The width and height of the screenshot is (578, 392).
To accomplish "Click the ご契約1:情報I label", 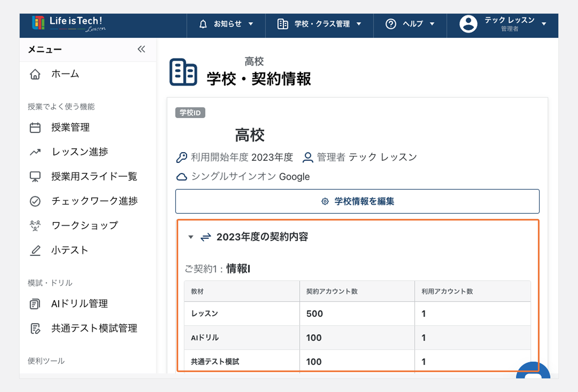I will [x=217, y=269].
